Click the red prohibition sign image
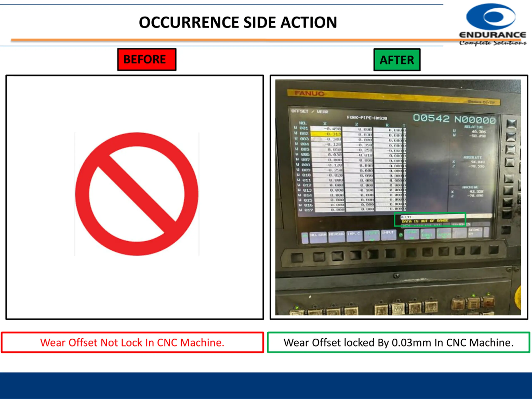The width and height of the screenshot is (532, 399). click(x=137, y=194)
